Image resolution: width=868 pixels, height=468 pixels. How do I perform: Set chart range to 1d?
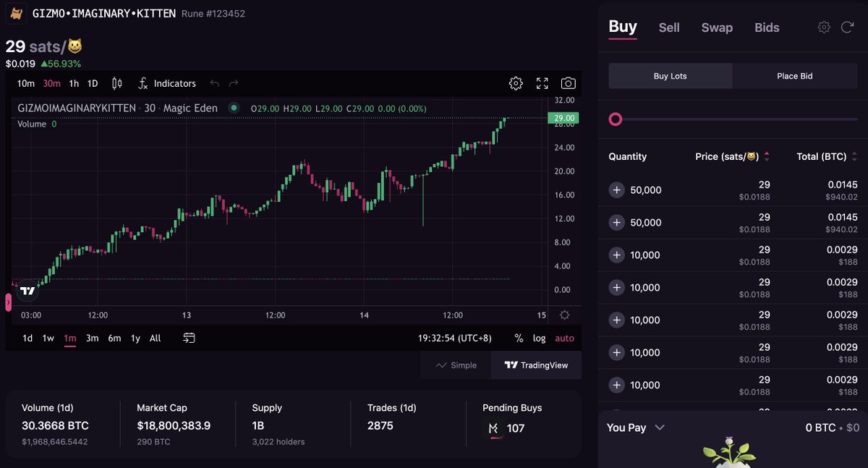tap(27, 338)
